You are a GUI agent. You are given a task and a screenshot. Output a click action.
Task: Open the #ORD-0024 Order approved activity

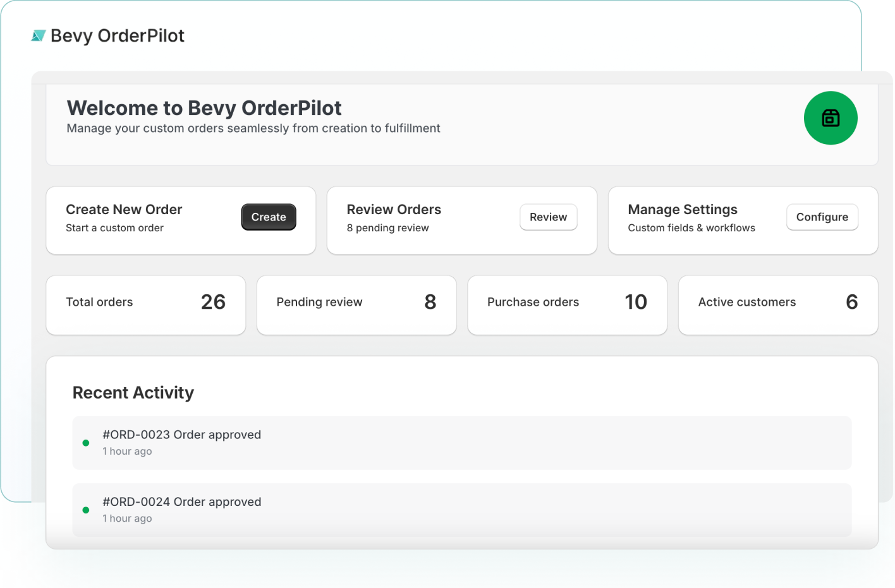click(x=462, y=510)
